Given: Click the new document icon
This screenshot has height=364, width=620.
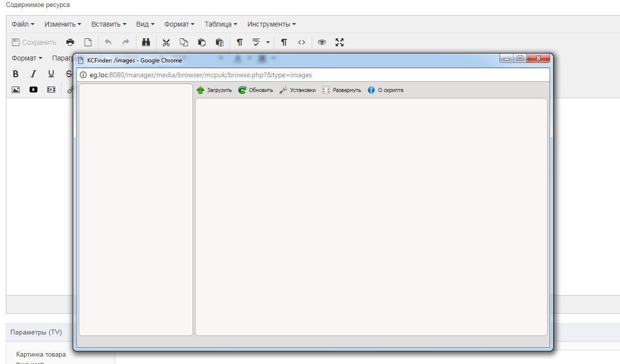Looking at the screenshot, I should coord(88,42).
